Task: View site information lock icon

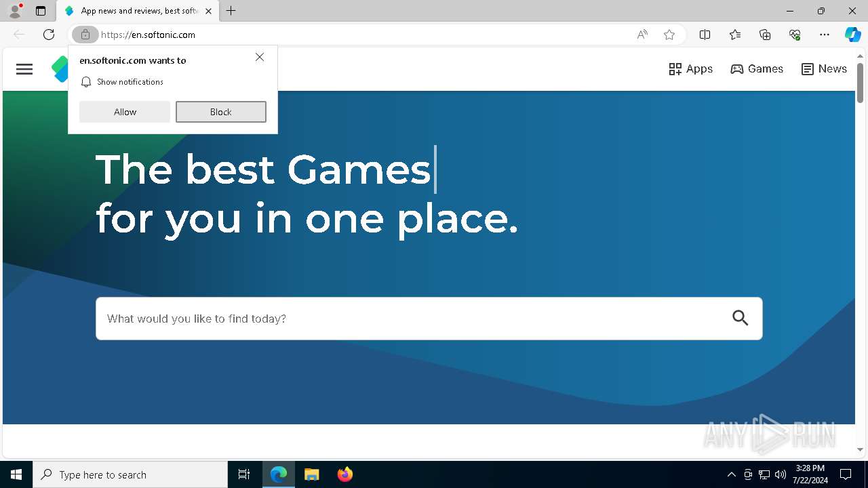Action: (85, 35)
